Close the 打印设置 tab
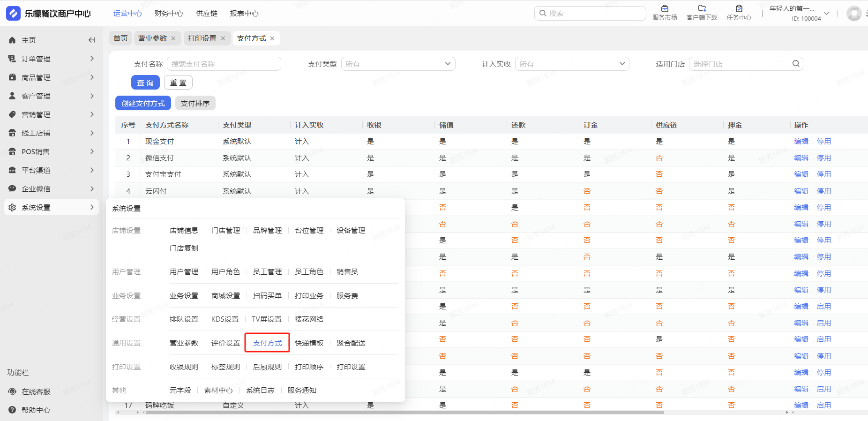This screenshot has width=868, height=421. tap(223, 38)
